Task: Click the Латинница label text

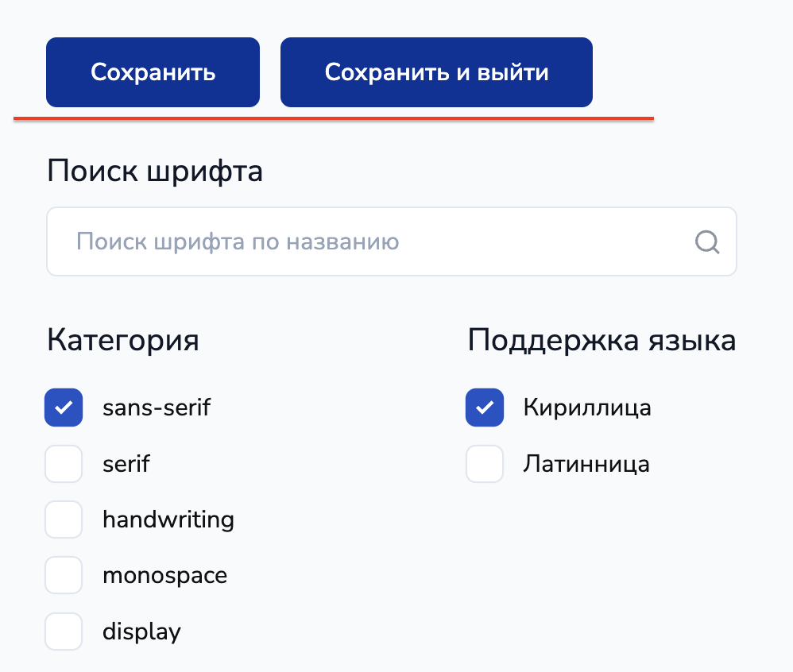Action: (586, 464)
